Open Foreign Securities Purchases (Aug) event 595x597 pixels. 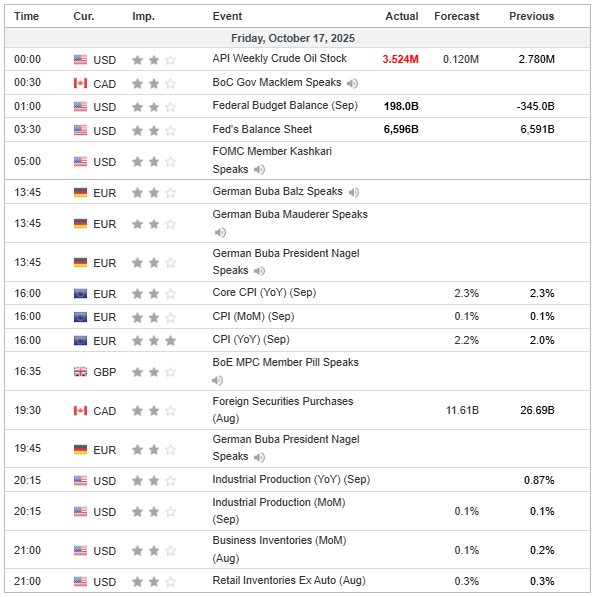(x=283, y=410)
